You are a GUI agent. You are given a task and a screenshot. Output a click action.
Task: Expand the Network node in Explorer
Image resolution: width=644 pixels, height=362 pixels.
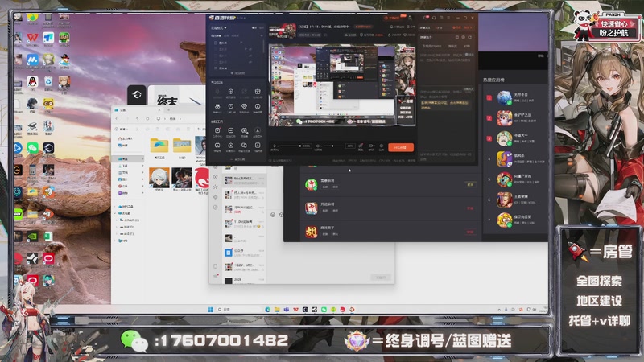(114, 241)
